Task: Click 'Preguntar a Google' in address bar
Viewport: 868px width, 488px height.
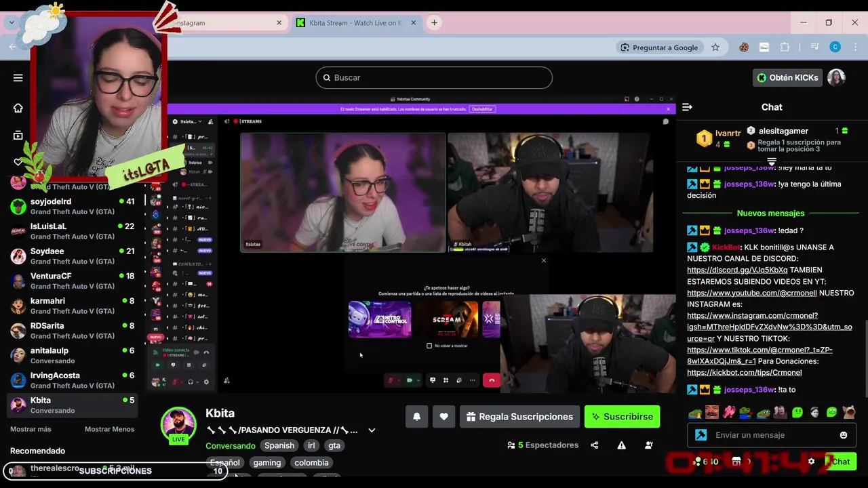Action: [658, 47]
